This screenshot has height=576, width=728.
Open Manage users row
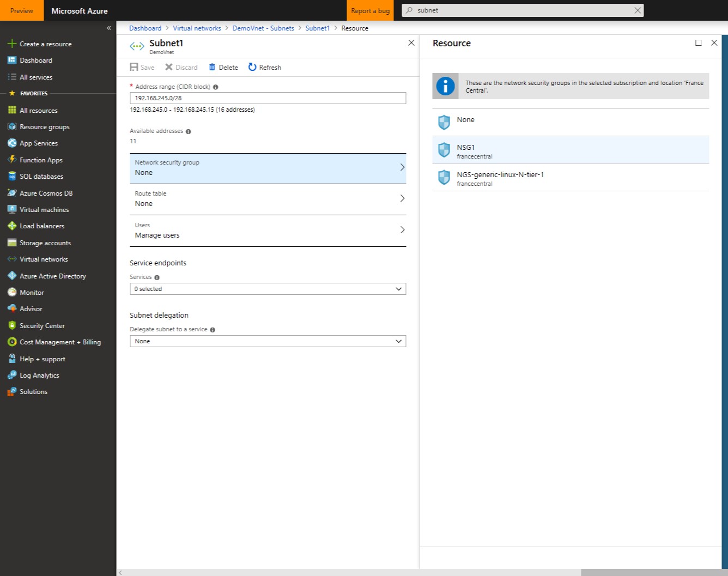[268, 231]
